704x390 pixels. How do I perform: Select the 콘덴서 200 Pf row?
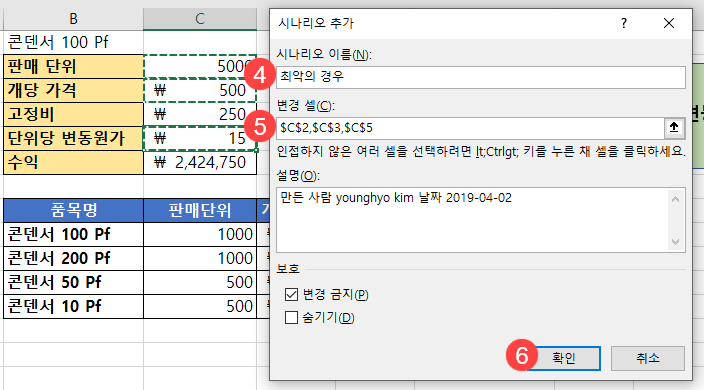(x=74, y=258)
